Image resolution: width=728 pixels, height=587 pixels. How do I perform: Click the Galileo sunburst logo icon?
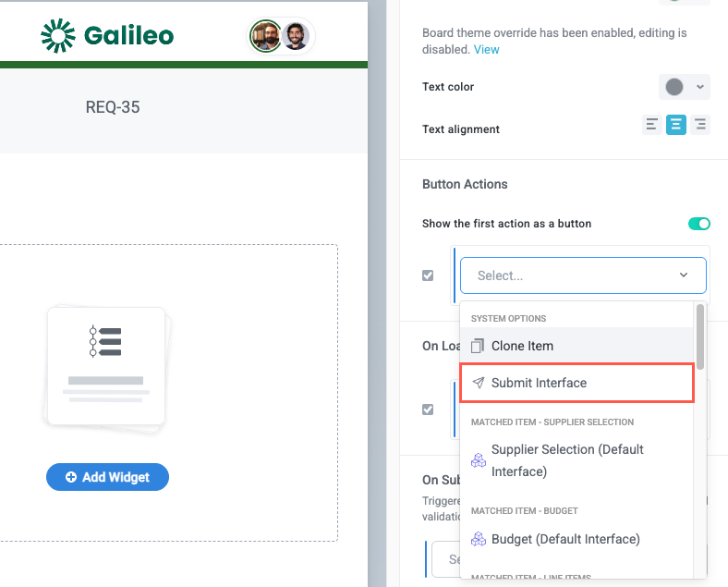pos(57,36)
